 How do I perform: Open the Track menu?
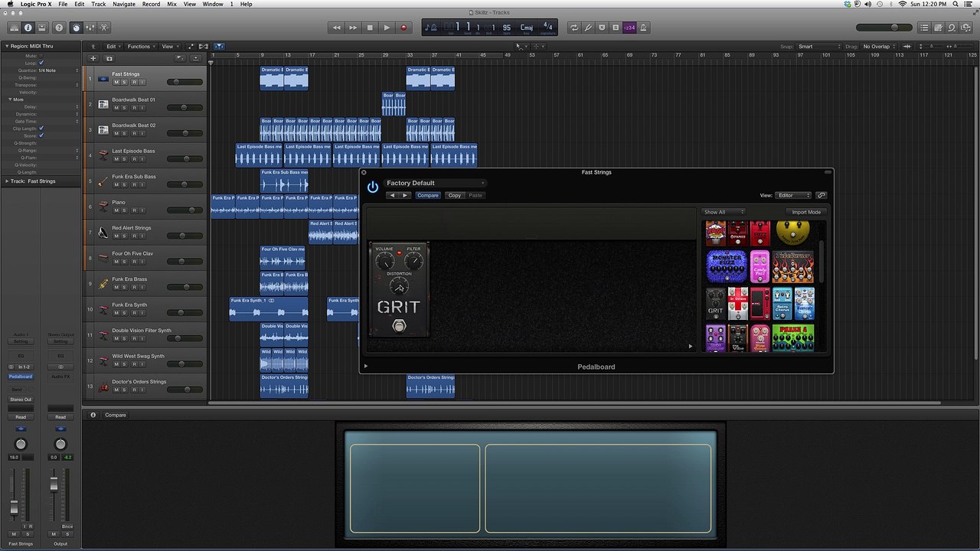click(x=99, y=4)
